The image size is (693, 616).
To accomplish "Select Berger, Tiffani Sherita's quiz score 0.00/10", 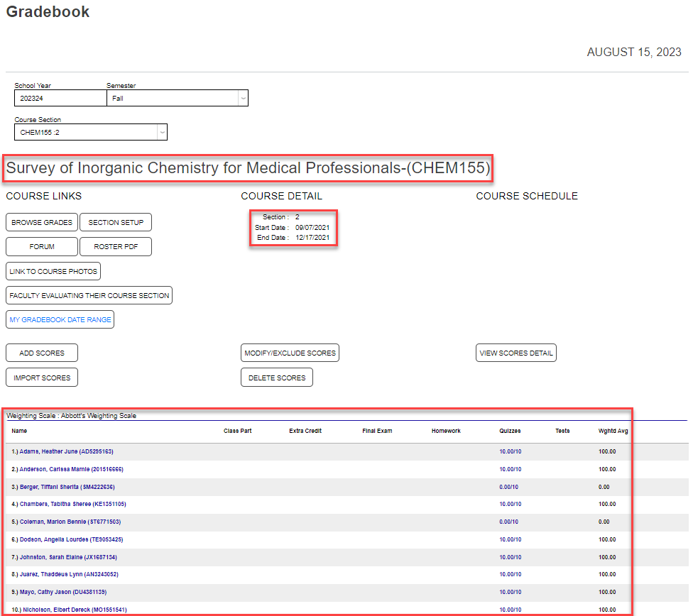I will (x=508, y=487).
